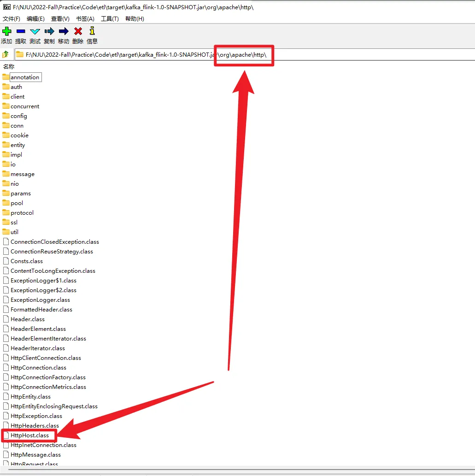Open the Help (帮助) menu
This screenshot has height=476, width=475.
(x=135, y=19)
